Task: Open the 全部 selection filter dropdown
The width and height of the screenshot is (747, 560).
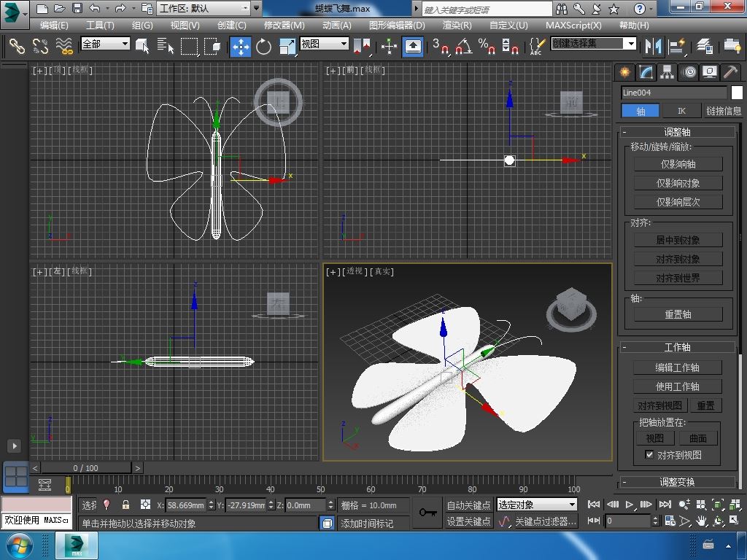Action: 105,44
